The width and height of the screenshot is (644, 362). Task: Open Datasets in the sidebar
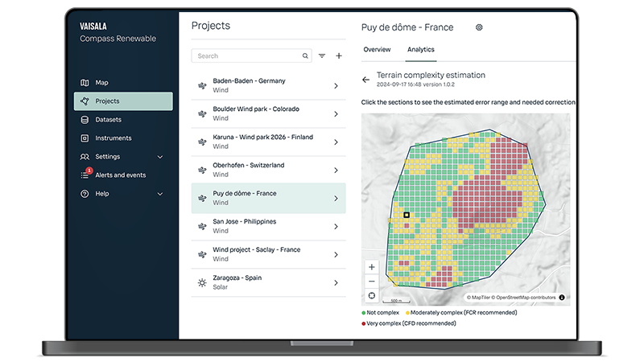(x=108, y=120)
